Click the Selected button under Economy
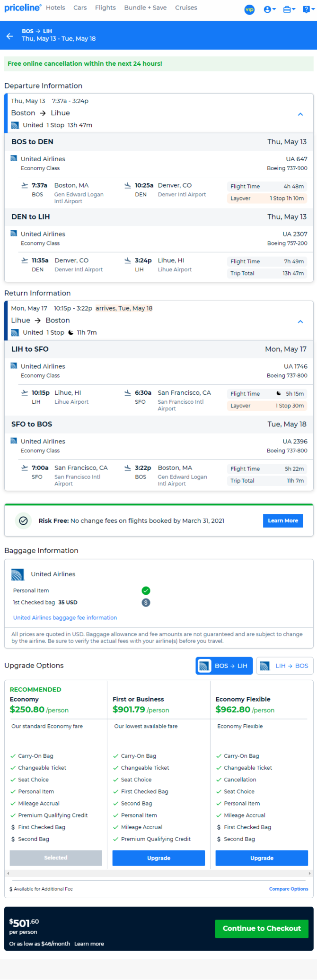 click(56, 858)
